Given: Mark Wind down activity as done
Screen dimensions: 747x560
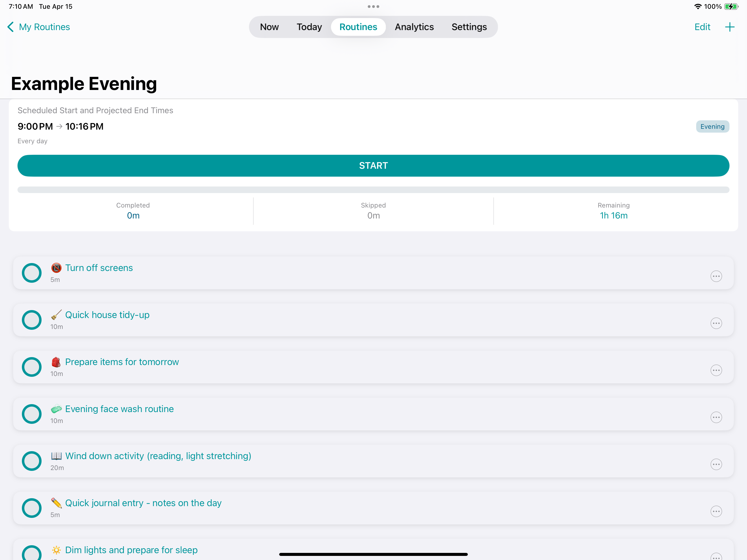Looking at the screenshot, I should [x=32, y=461].
